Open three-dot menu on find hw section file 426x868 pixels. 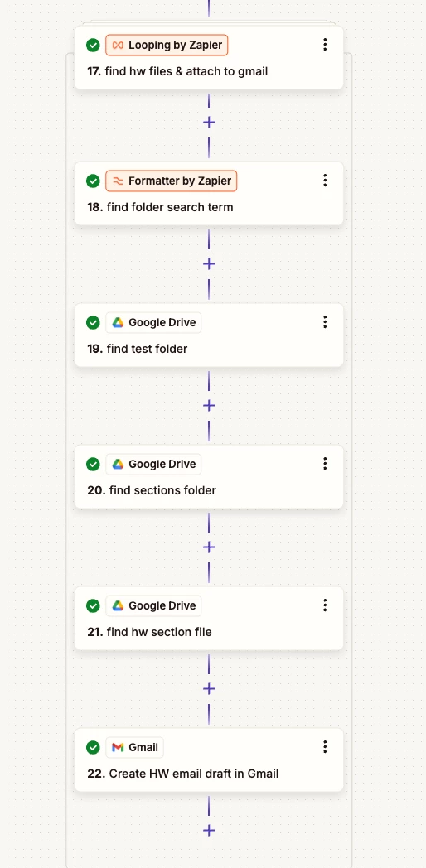coord(325,605)
